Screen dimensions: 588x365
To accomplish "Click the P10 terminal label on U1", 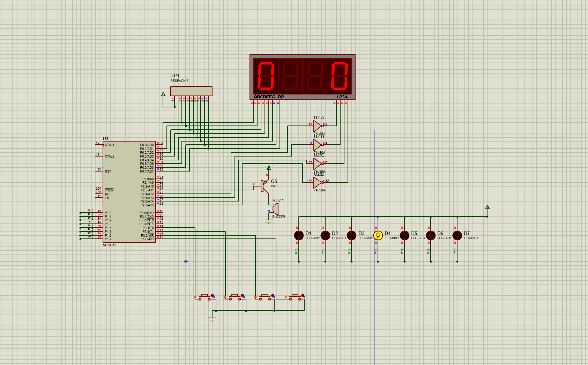I will point(90,211).
